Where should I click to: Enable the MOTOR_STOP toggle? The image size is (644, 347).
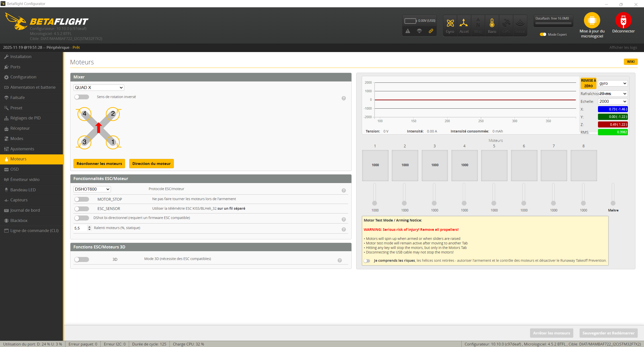click(82, 199)
